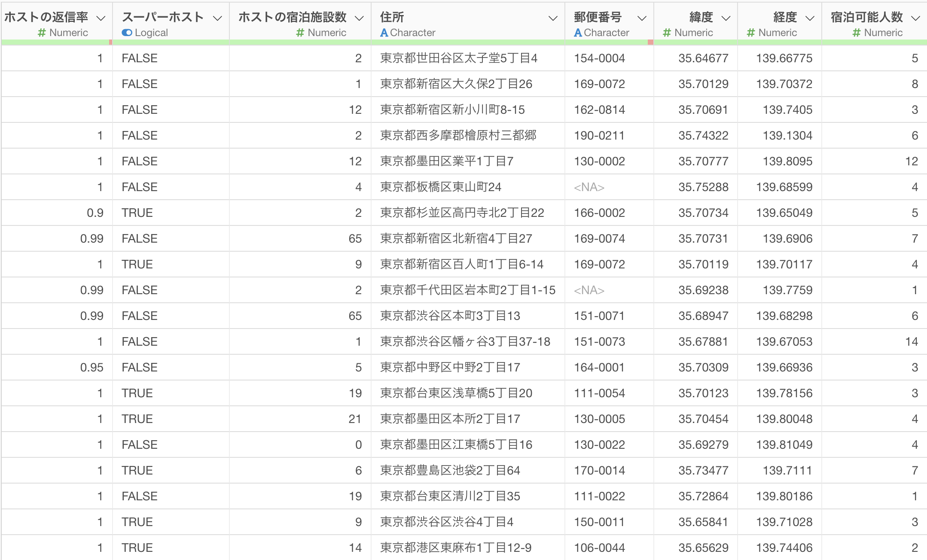927x560 pixels.
Task: Click the green quality bar under 住所 column
Action: click(x=467, y=42)
